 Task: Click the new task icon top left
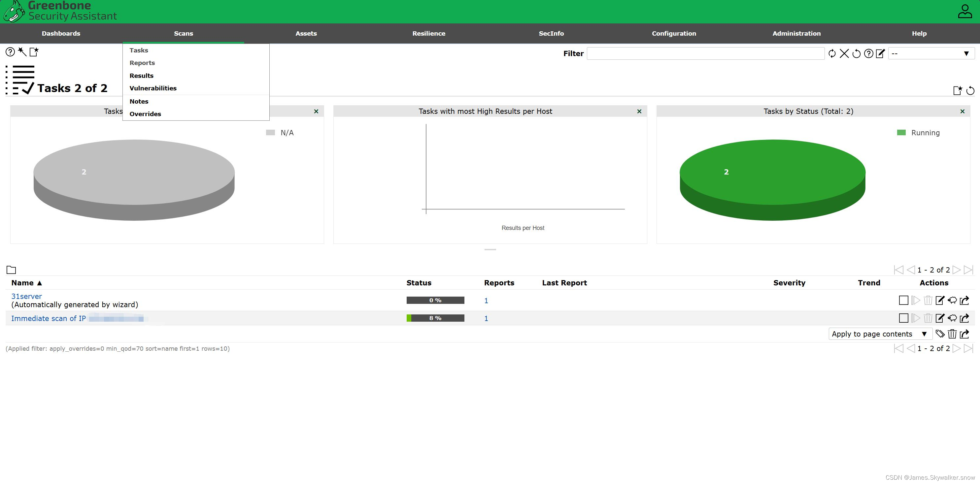tap(34, 52)
